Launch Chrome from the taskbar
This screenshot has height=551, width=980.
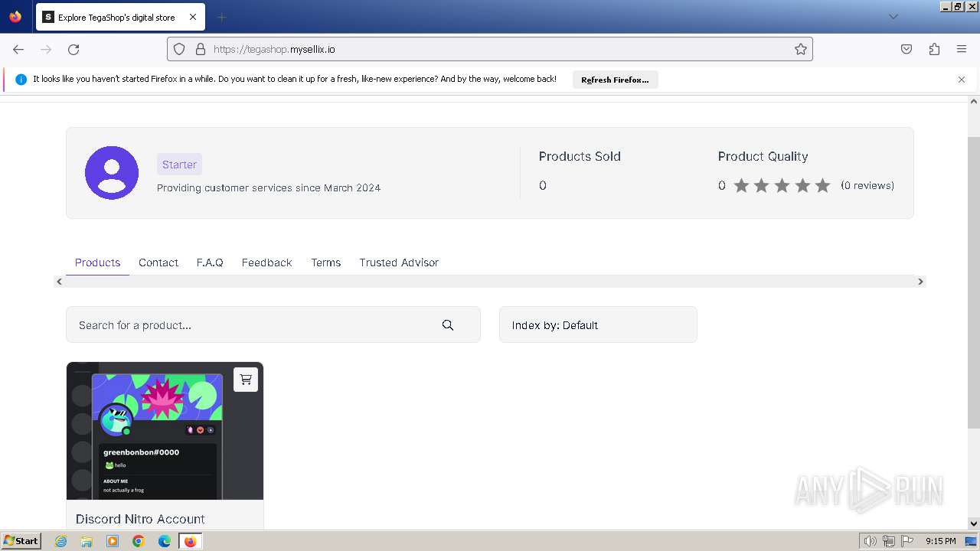(x=139, y=541)
